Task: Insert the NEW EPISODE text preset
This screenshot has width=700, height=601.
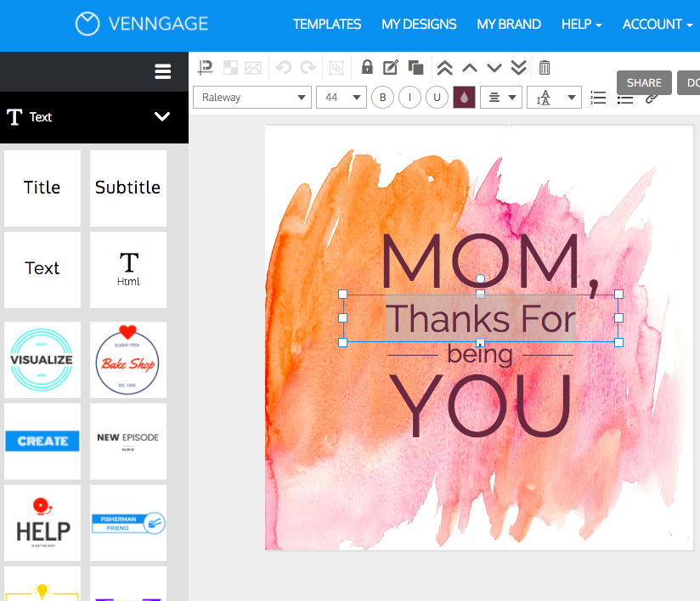Action: (128, 441)
